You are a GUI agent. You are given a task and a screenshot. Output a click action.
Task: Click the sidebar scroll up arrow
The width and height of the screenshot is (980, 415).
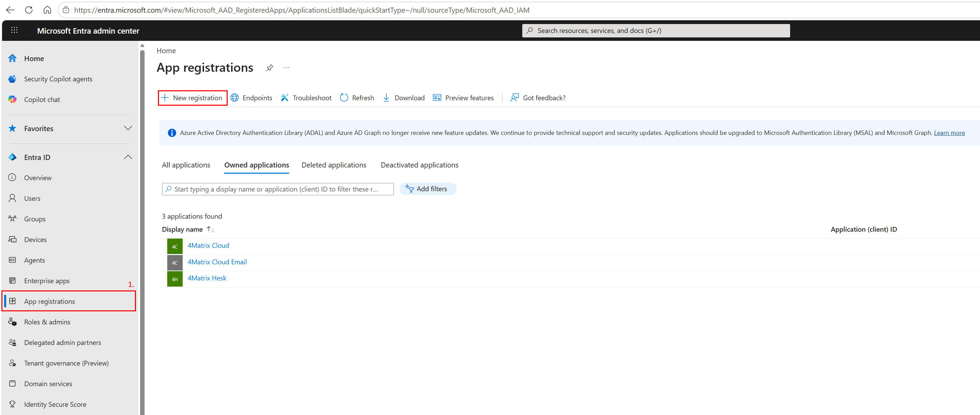142,46
